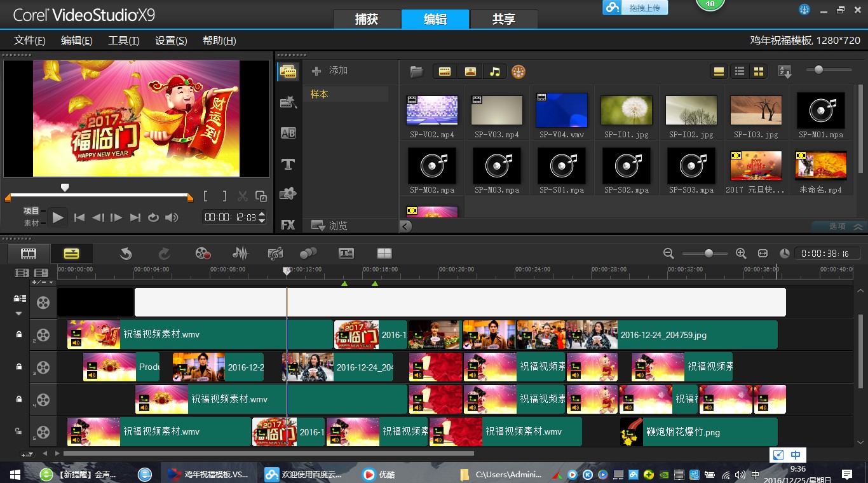The height and width of the screenshot is (483, 868).
Task: Toggle show audio files in library
Action: click(x=495, y=72)
